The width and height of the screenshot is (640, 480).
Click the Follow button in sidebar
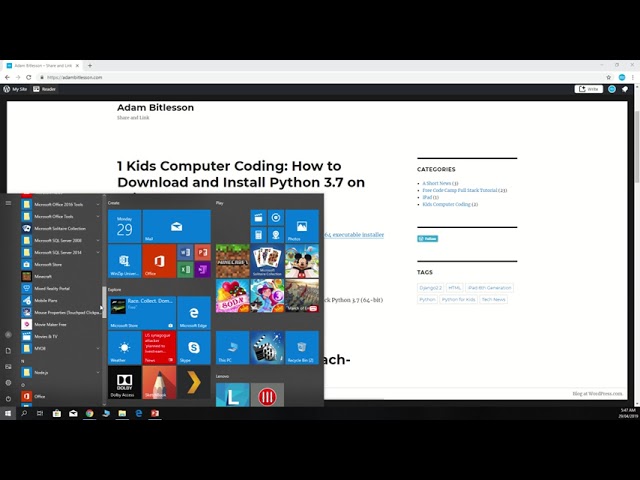[x=427, y=239]
